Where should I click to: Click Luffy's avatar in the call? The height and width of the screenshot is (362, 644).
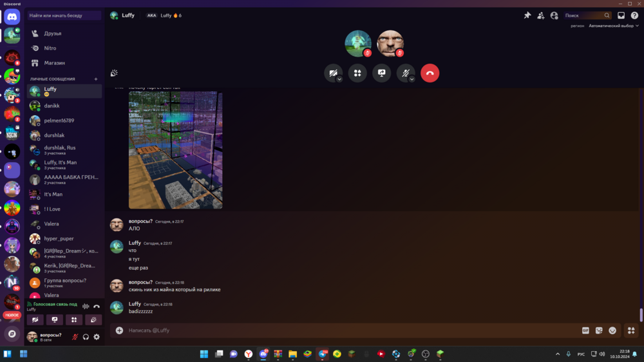(x=357, y=43)
